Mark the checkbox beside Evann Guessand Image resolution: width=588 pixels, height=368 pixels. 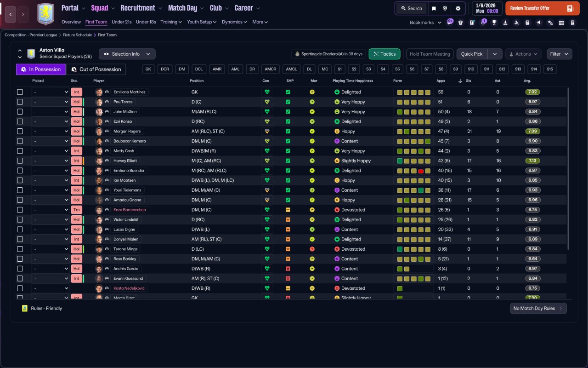pos(20,278)
